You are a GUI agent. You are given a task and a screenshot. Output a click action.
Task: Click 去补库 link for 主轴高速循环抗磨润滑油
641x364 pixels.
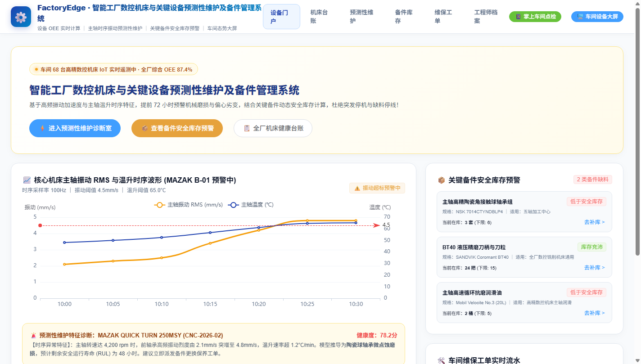click(x=594, y=313)
